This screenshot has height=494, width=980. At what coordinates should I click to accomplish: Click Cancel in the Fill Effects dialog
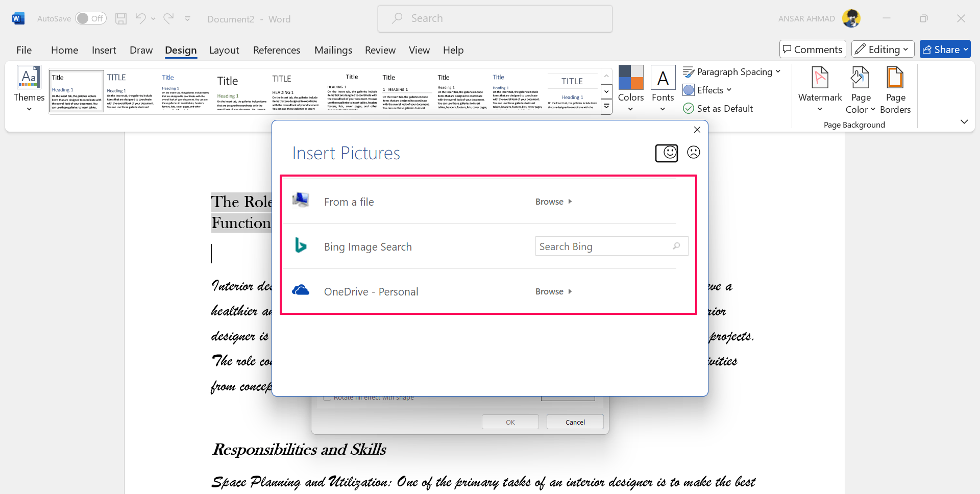(575, 422)
